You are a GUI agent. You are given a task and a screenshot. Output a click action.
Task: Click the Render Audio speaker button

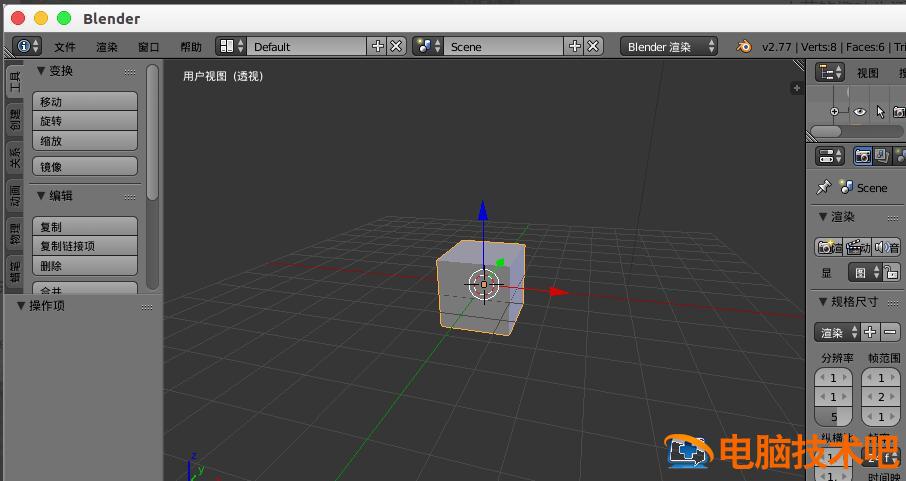[886, 247]
